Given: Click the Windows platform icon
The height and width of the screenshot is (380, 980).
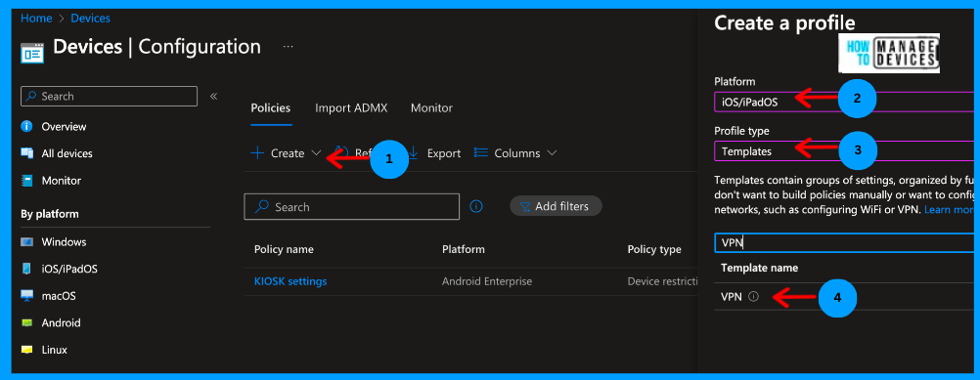Looking at the screenshot, I should (x=26, y=242).
